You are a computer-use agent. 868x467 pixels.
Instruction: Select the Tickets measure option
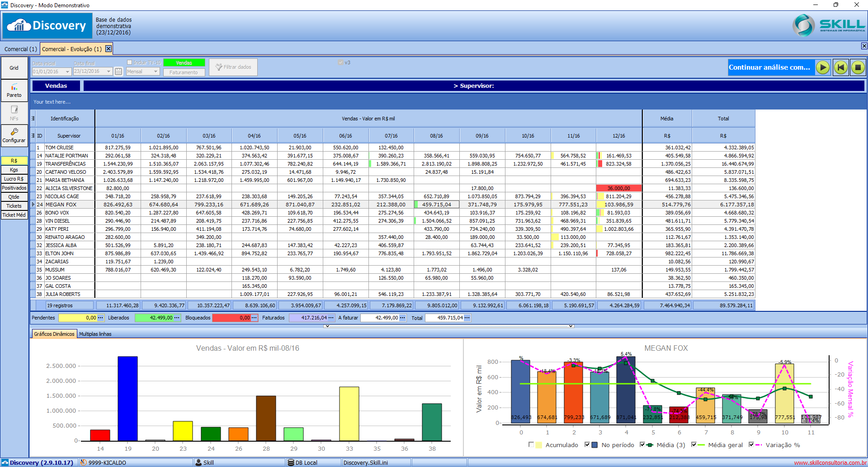point(14,206)
